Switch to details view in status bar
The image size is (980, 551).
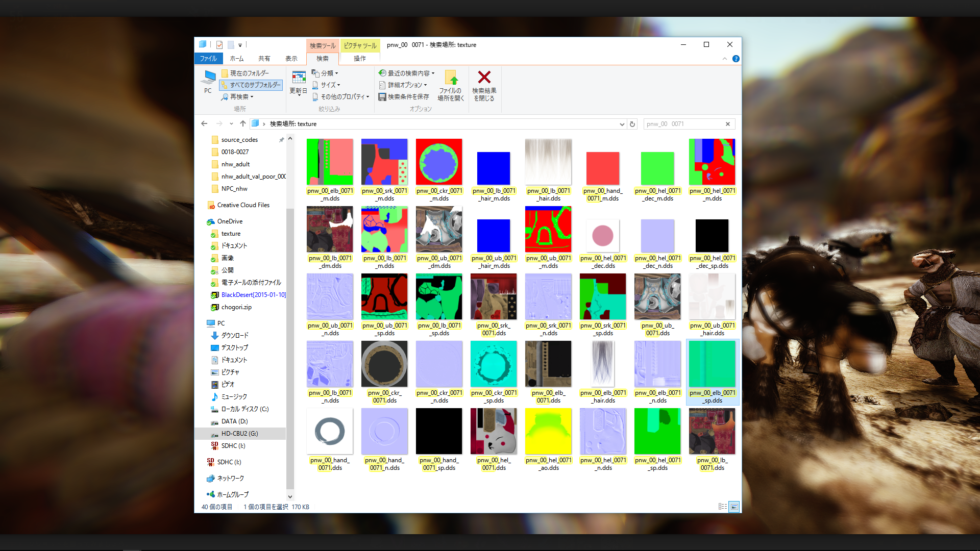pos(722,507)
